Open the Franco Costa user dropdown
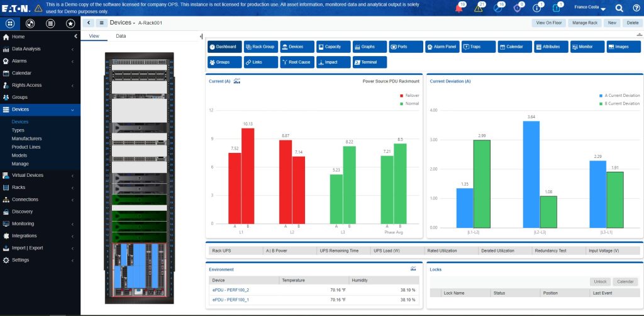 tap(590, 9)
